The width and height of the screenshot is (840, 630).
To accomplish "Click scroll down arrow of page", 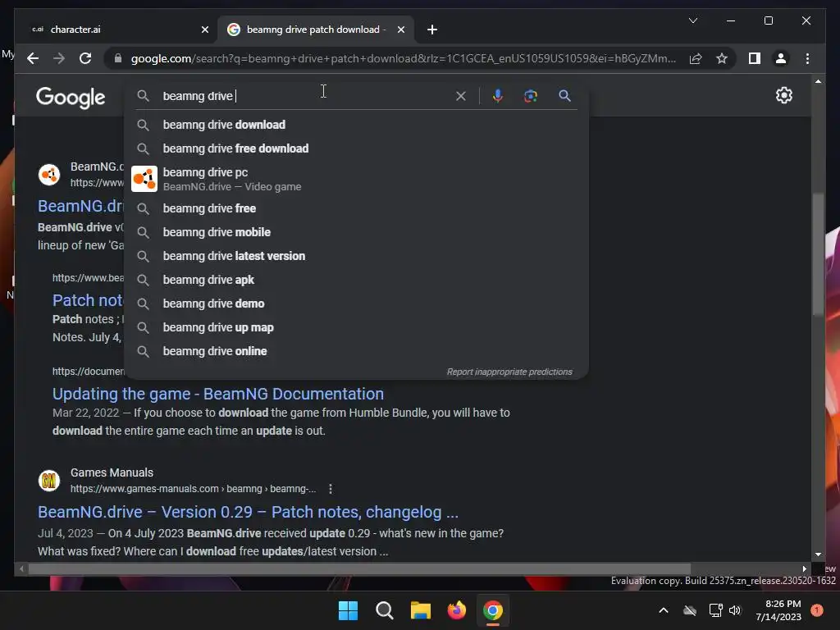I will [818, 555].
